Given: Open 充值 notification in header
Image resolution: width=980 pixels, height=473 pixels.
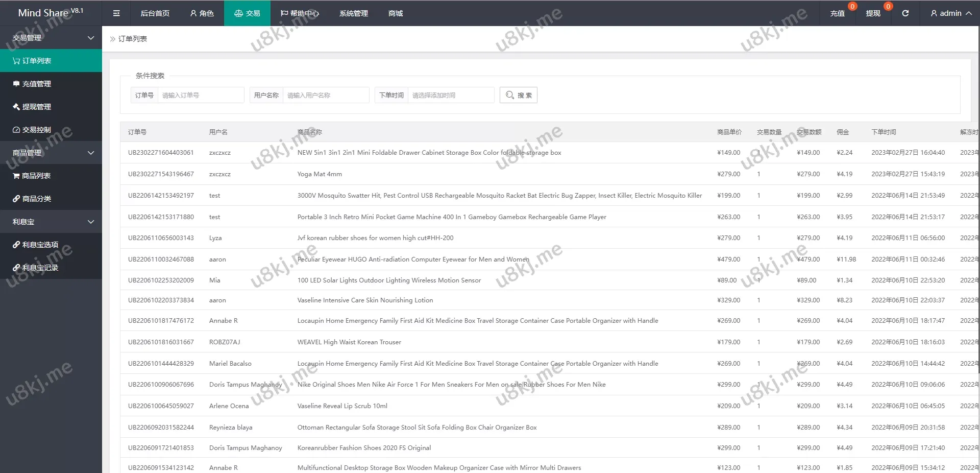Looking at the screenshot, I should coord(837,13).
